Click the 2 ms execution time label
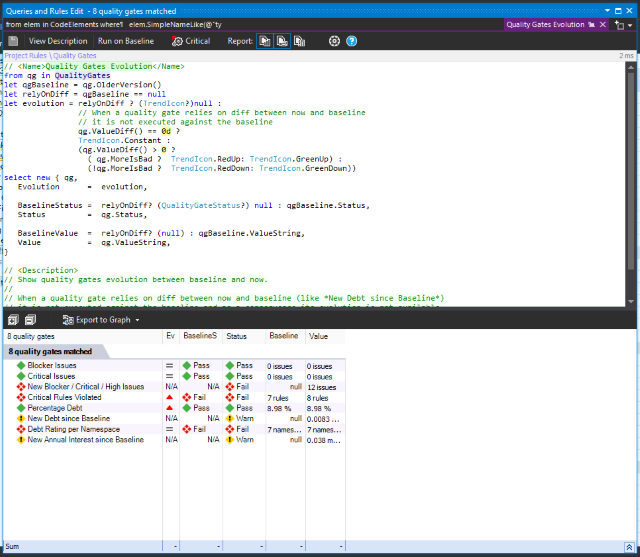640x557 pixels. click(x=627, y=55)
